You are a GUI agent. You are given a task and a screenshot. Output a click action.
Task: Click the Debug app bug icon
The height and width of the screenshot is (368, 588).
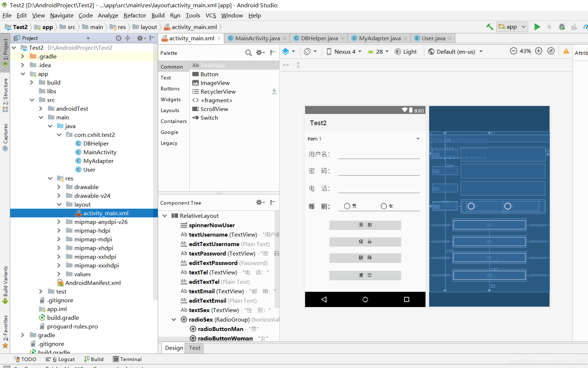(x=562, y=27)
